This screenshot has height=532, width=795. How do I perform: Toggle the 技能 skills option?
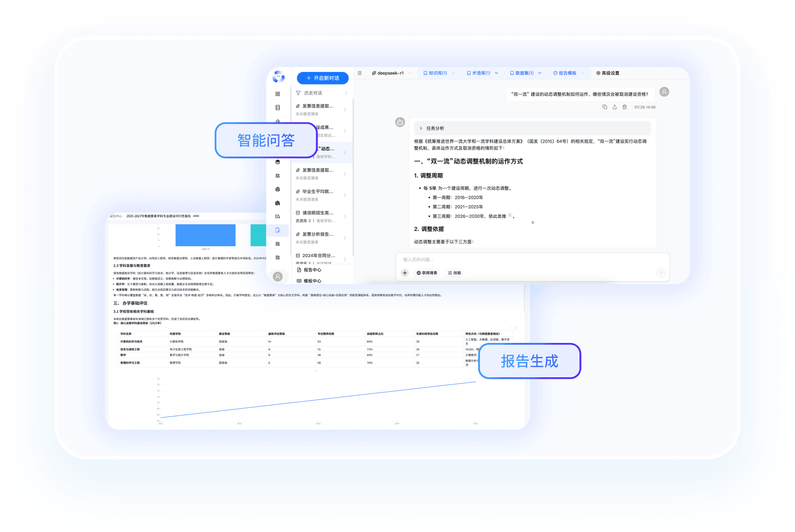(454, 273)
